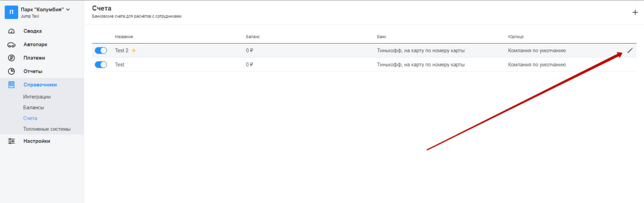
Task: Go to the Балансы submenu item
Action: click(x=33, y=107)
